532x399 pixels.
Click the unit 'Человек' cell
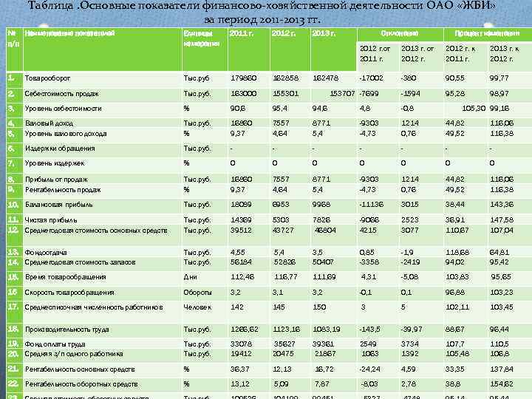(x=197, y=307)
